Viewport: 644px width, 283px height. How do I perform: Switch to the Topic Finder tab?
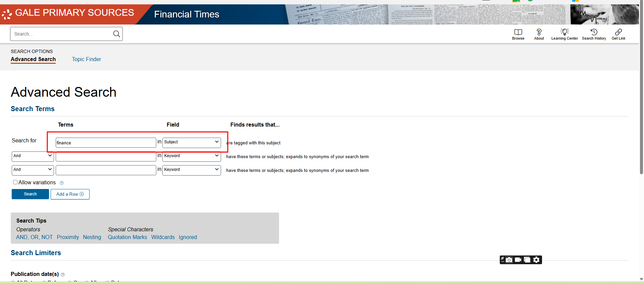[86, 59]
